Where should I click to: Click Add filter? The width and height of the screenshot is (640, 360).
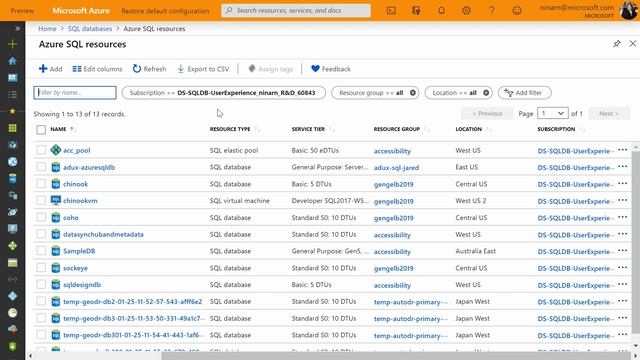(524, 93)
